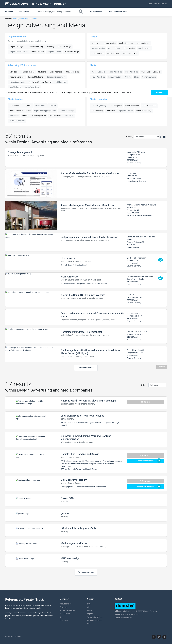172x644 pixels.
Task: Show 7 more companies
Action: click(x=86, y=572)
